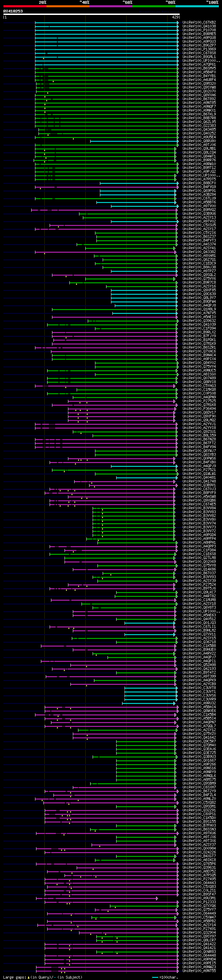Select label UniRef100_A9PHD4
222x980 pixels.
tap(199, 959)
